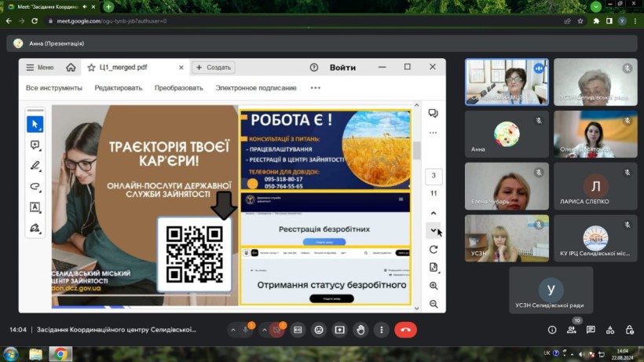Viewport: 644px width, 362px height.
Task: Expand audio settings arrow beside microphone
Action: click(232, 330)
